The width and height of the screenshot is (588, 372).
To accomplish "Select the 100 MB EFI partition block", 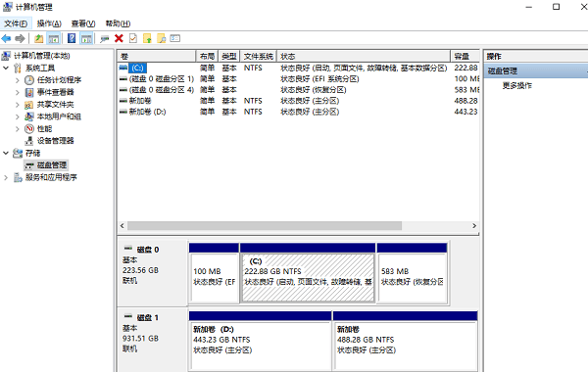I will click(x=214, y=273).
